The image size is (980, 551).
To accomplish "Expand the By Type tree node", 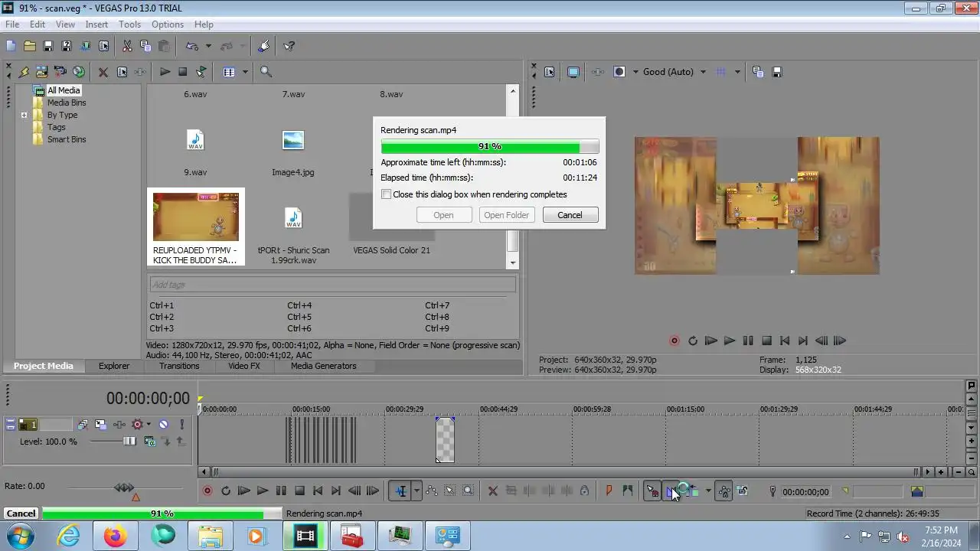I will click(x=24, y=116).
